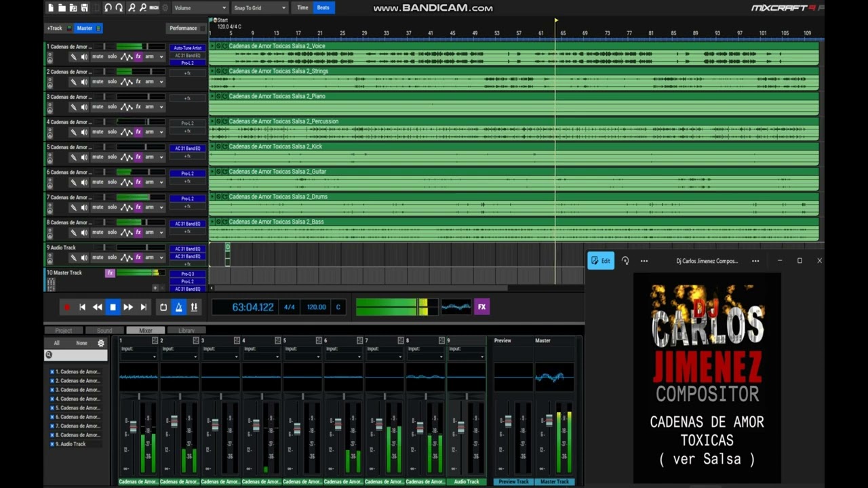Arm track 9 Audio Track
Viewport: 868px width, 488px height.
(x=149, y=258)
